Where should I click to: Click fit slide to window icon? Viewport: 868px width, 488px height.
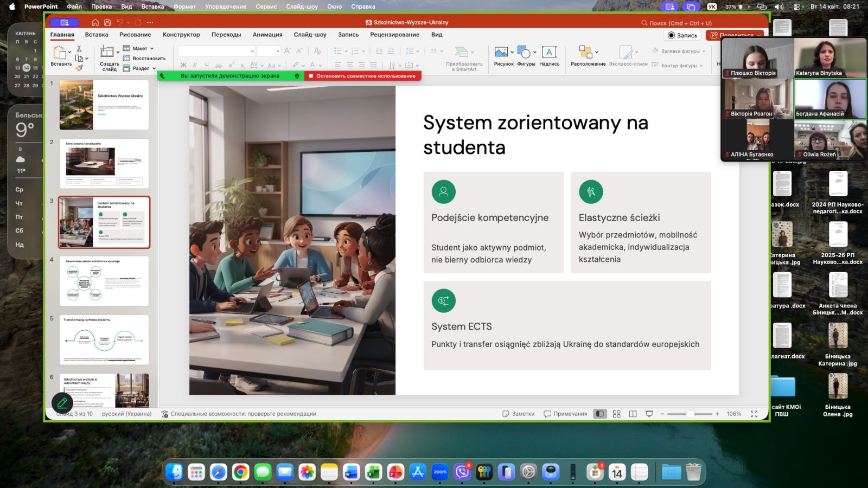(754, 414)
